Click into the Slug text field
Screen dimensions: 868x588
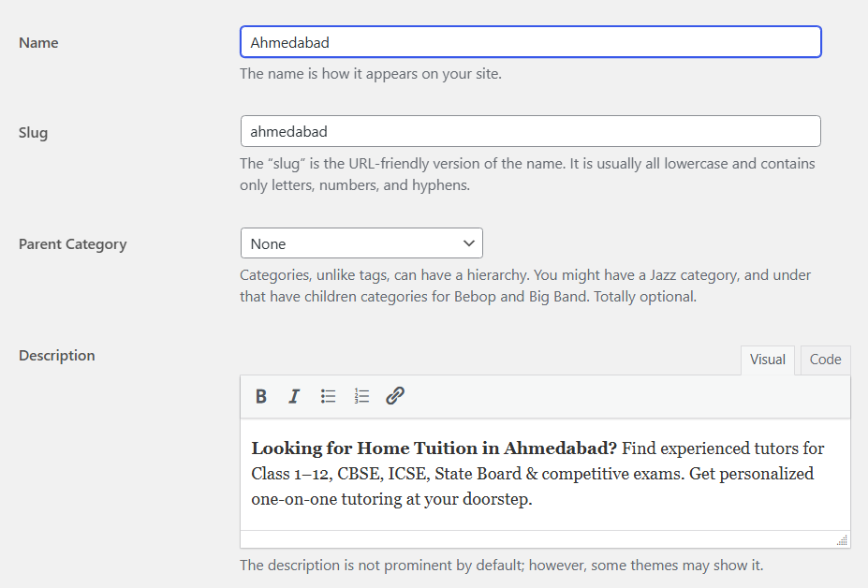click(x=530, y=131)
